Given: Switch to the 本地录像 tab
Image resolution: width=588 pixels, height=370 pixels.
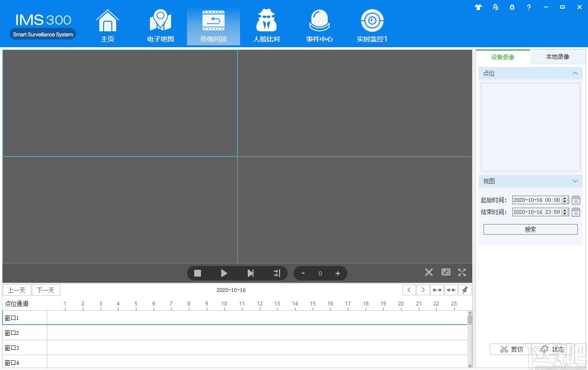Looking at the screenshot, I should (x=558, y=57).
